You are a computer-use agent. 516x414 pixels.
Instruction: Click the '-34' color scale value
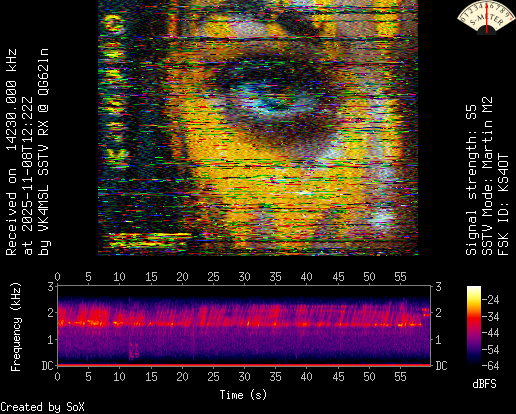(491, 317)
